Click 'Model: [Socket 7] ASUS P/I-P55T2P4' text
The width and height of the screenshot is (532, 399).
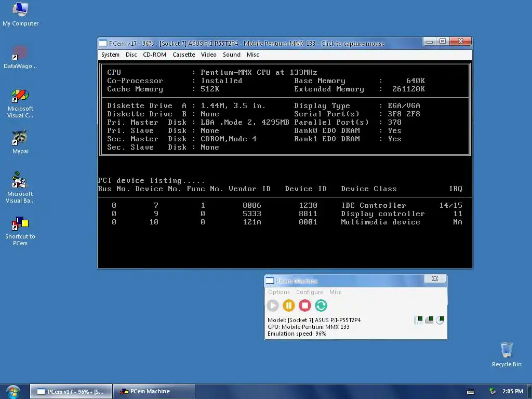(314, 320)
